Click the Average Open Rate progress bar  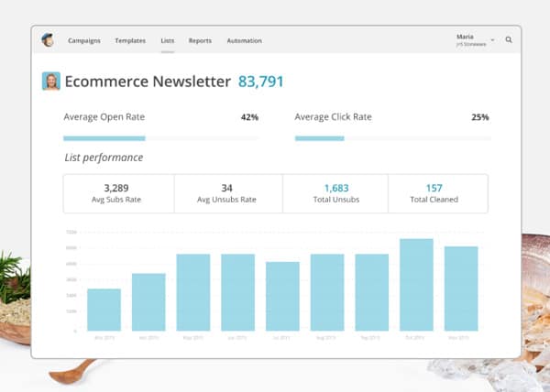click(161, 138)
